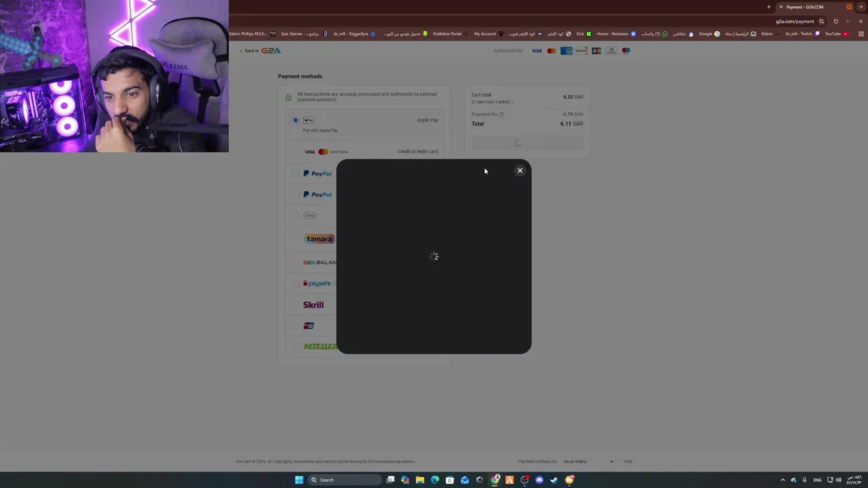Select the Neteller payment radio
The width and height of the screenshot is (868, 488).
pyautogui.click(x=296, y=346)
